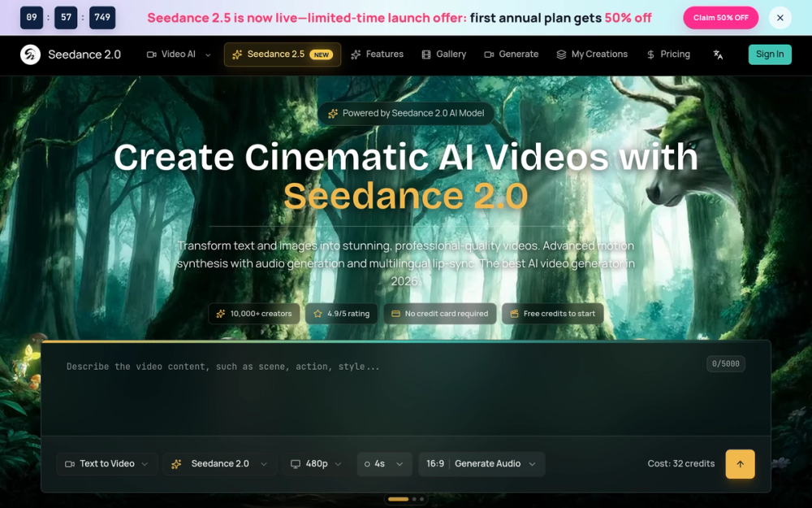This screenshot has height=508, width=812.
Task: Open the Seedance 2.0 model dropdown
Action: [x=220, y=464]
